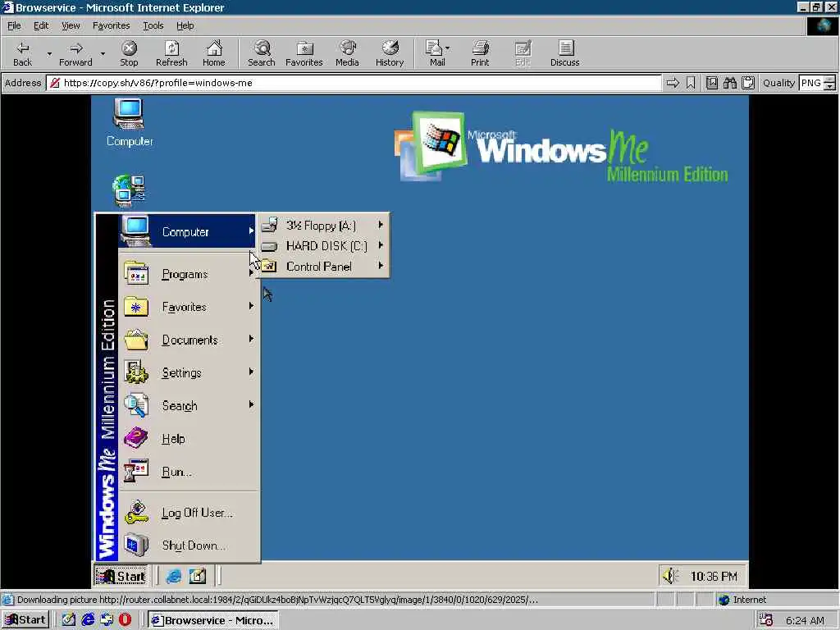
Task: Click the red Opera icon in host quick launch
Action: pyautogui.click(x=125, y=620)
